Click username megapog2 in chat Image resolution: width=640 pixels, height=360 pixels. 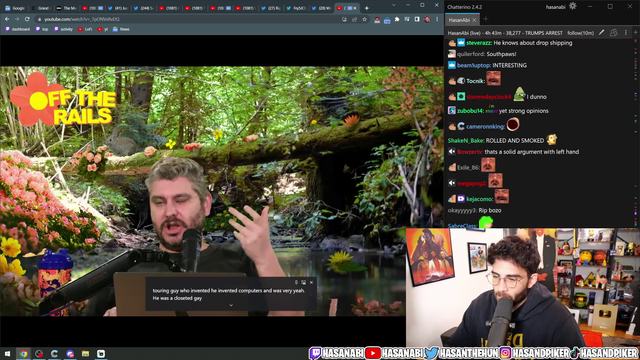coord(472,183)
